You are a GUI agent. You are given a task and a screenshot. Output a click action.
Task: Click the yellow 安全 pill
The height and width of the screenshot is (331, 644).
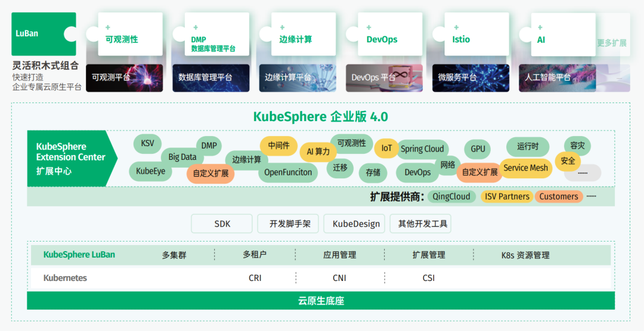point(568,161)
